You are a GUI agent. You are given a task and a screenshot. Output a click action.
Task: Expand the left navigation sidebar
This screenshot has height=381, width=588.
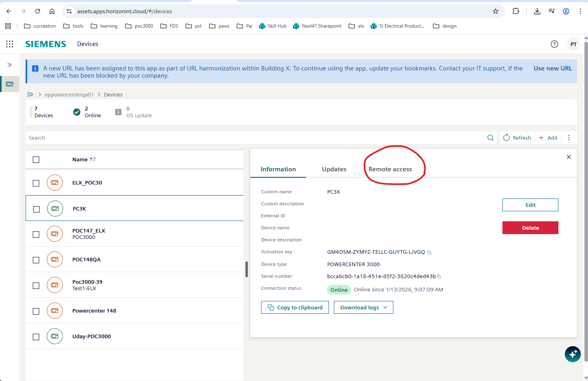pyautogui.click(x=10, y=65)
